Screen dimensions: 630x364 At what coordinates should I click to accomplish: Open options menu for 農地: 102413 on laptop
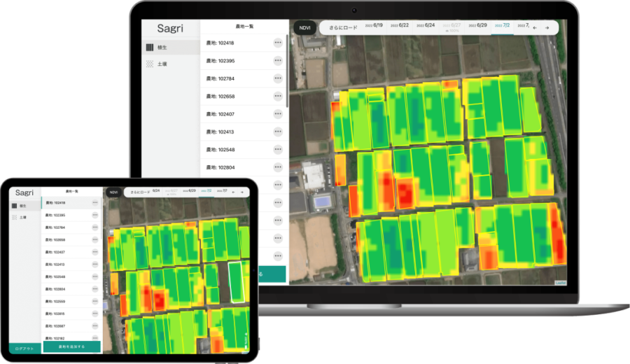pos(278,132)
